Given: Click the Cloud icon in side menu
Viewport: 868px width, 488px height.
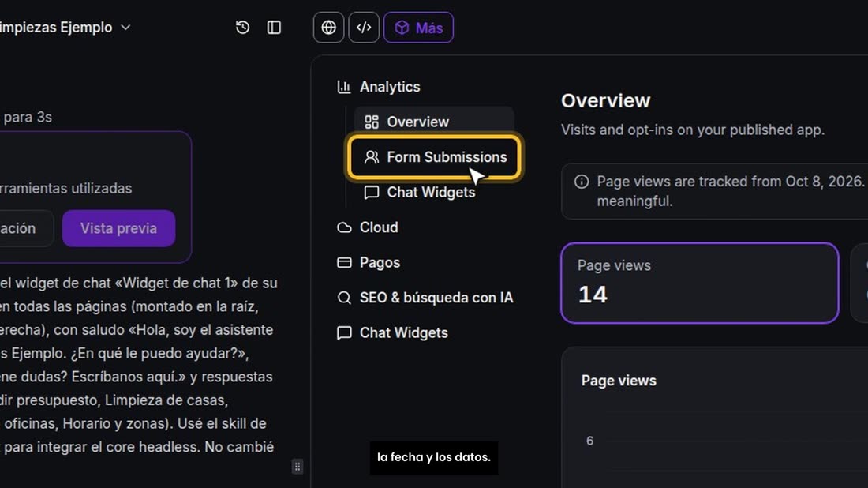Looking at the screenshot, I should pyautogui.click(x=344, y=227).
